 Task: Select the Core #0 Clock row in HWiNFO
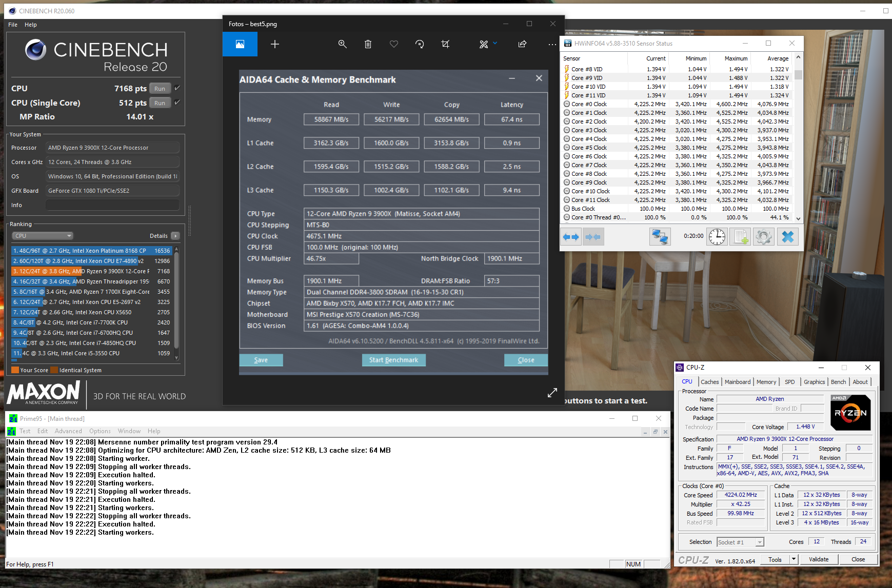(x=677, y=104)
